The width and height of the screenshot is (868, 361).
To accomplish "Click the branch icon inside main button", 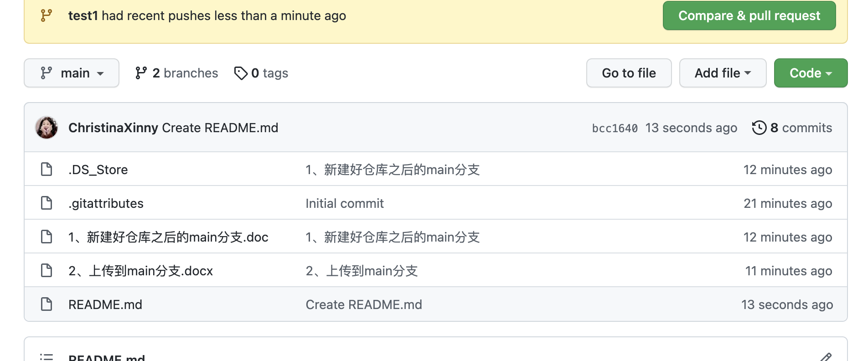I will [x=46, y=73].
